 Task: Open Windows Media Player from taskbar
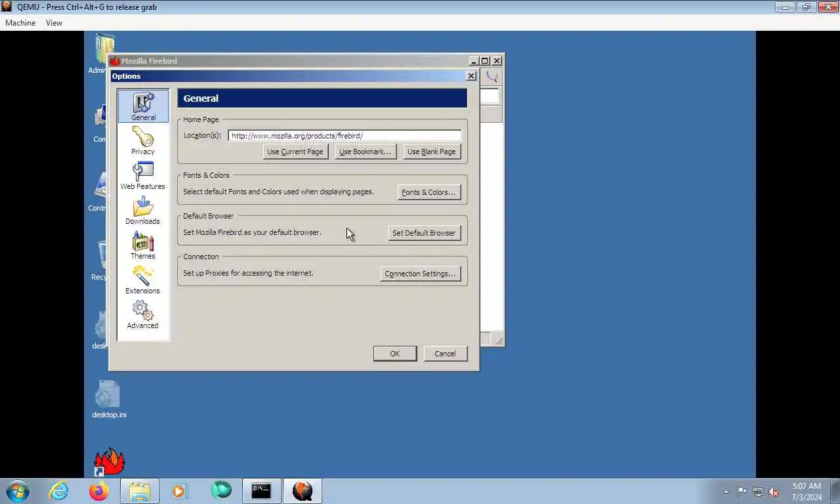click(179, 491)
